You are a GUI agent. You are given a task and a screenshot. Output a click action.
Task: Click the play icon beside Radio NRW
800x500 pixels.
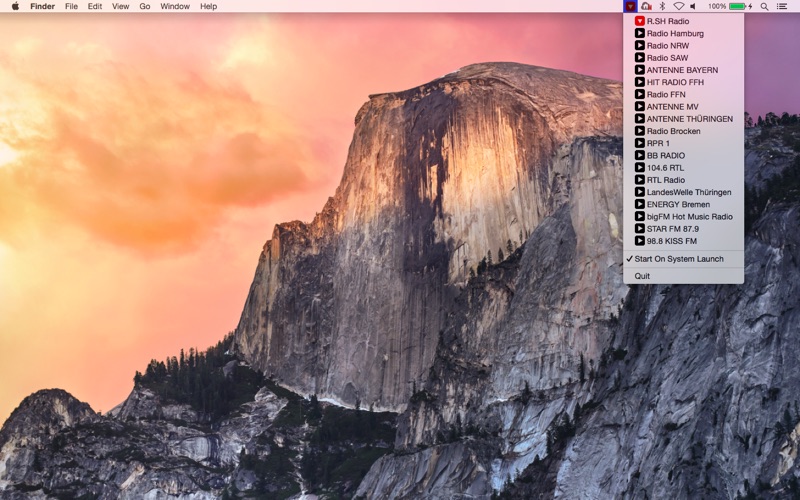click(x=639, y=45)
